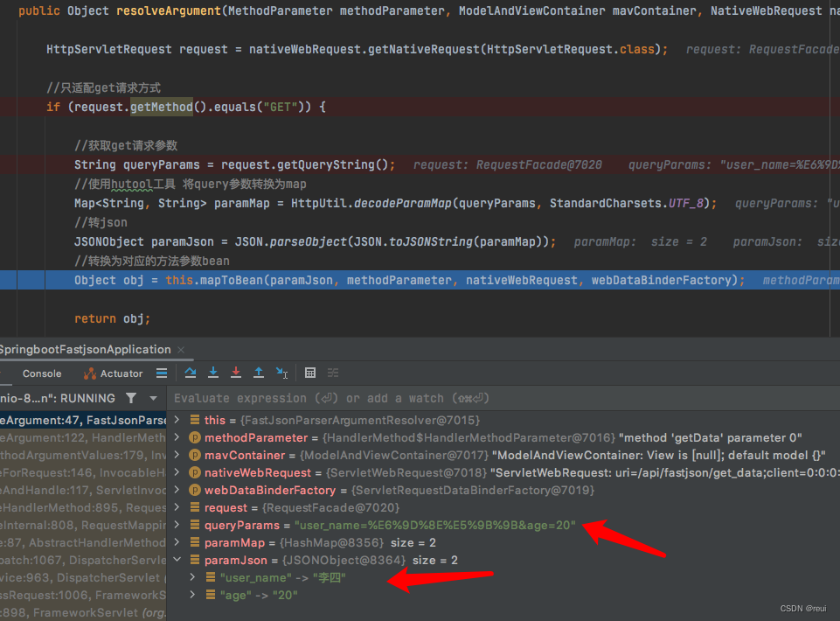This screenshot has width=840, height=621.
Task: Switch to the Console tab
Action: coord(42,373)
